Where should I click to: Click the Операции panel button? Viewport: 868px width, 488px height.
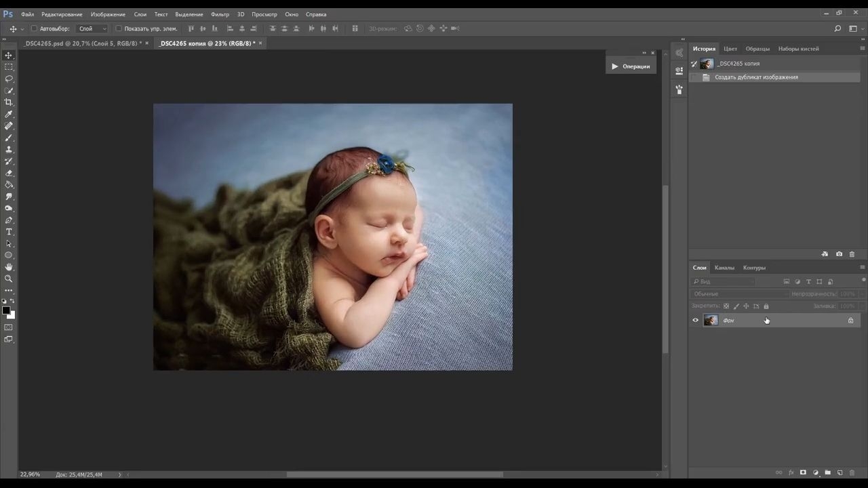pyautogui.click(x=631, y=66)
